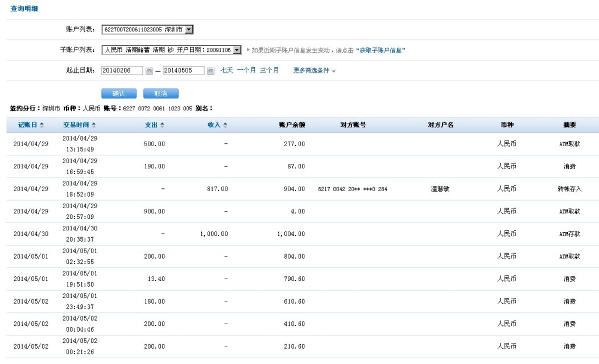Select the 三个月 date range shortcut

(x=270, y=71)
